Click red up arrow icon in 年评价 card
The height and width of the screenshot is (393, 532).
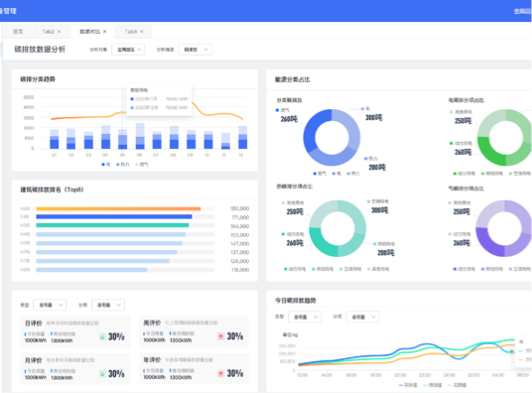(x=221, y=373)
